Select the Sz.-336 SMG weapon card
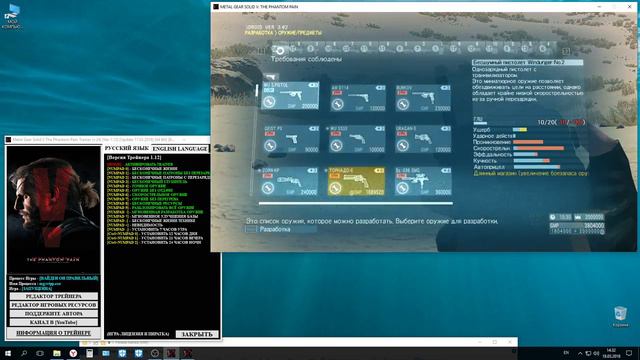The width and height of the screenshot is (640, 360). [x=423, y=181]
